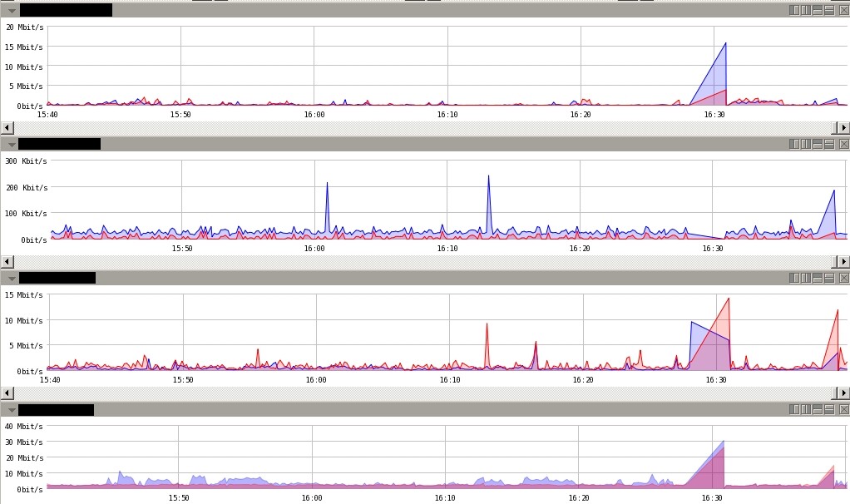The width and height of the screenshot is (850, 504).
Task: Dock bottom icon on the 300 Kbit/s graph panel
Action: tap(829, 144)
